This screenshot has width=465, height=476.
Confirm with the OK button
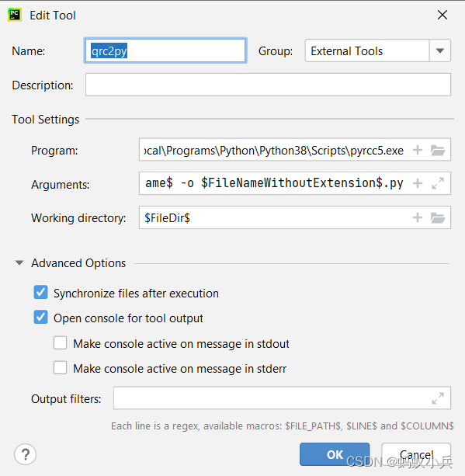point(335,454)
